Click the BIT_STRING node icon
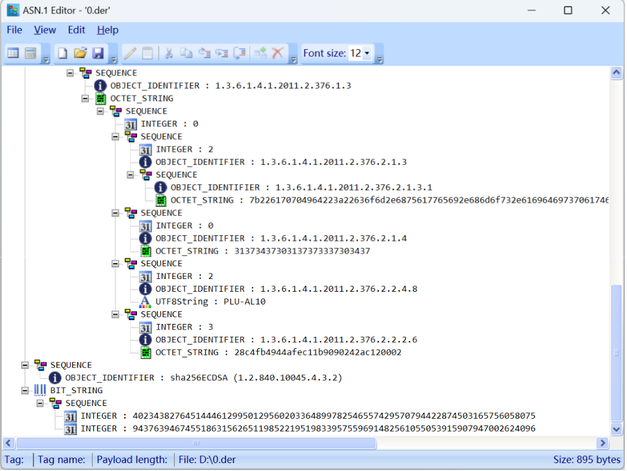This screenshot has width=627, height=471. point(40,390)
